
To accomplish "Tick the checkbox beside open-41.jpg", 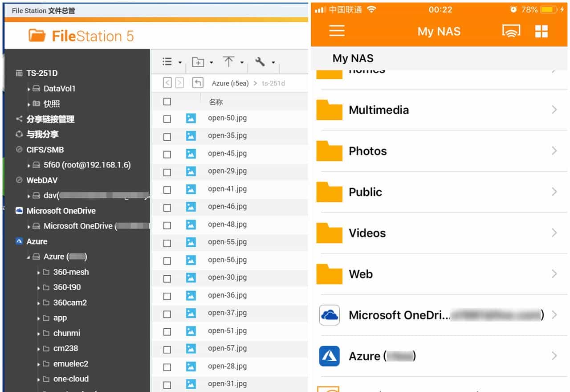I will (x=167, y=190).
